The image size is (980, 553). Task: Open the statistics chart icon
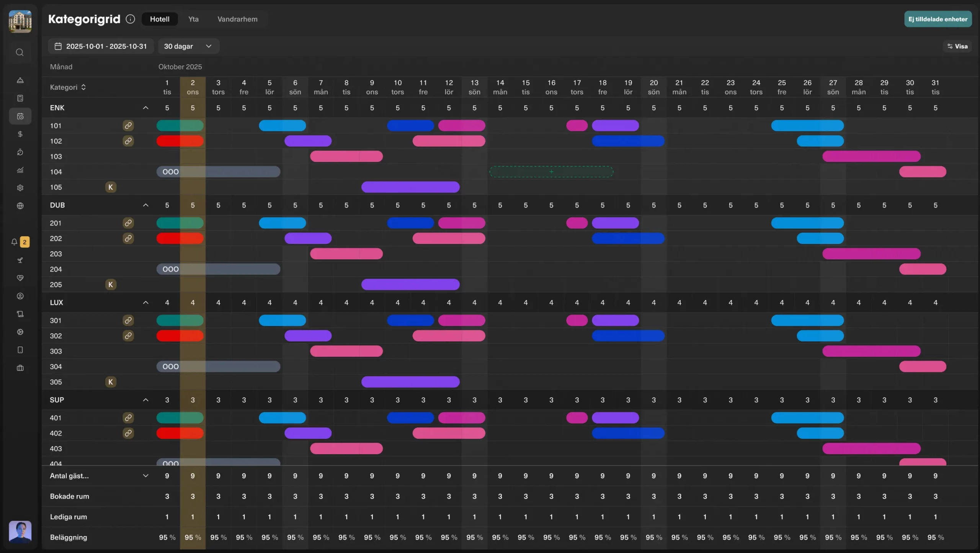[x=20, y=170]
